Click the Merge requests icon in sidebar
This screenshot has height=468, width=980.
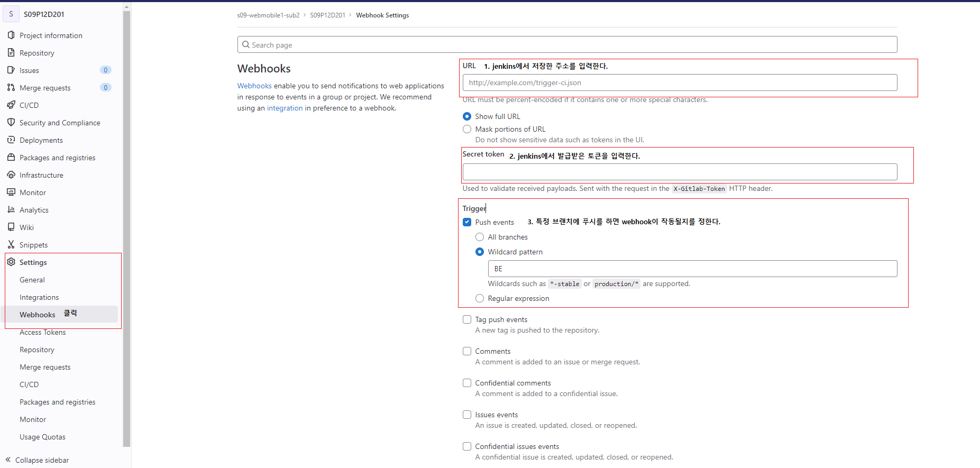(x=11, y=87)
